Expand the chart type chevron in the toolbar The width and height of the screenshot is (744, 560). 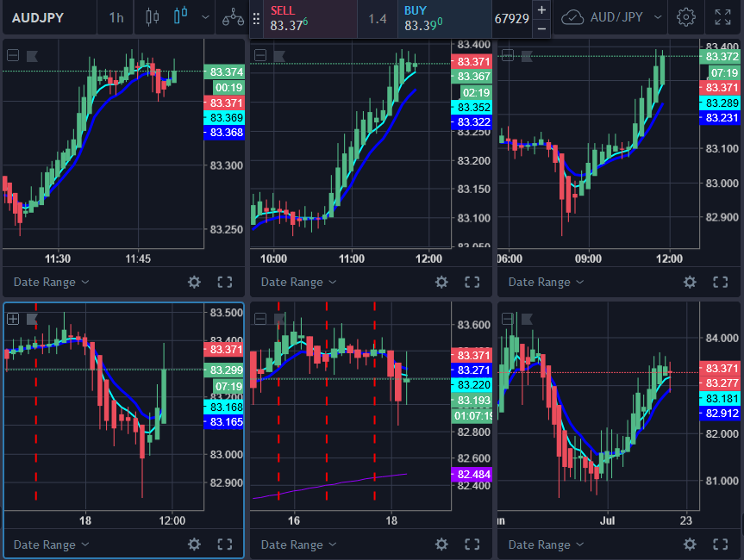click(204, 17)
